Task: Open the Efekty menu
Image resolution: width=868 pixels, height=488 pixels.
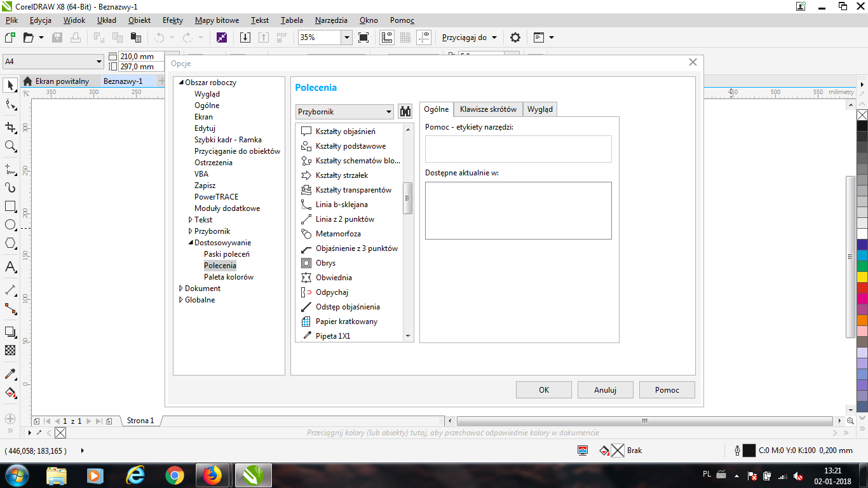Action: (x=173, y=20)
